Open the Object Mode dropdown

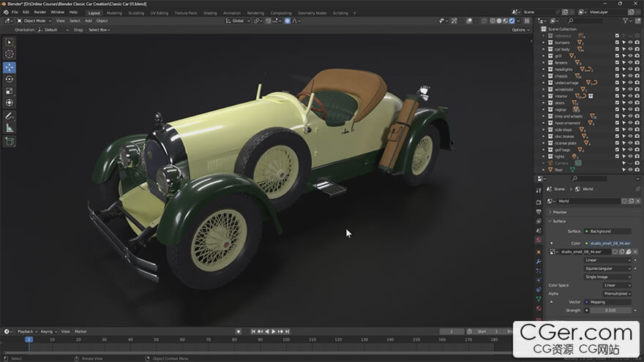click(33, 20)
